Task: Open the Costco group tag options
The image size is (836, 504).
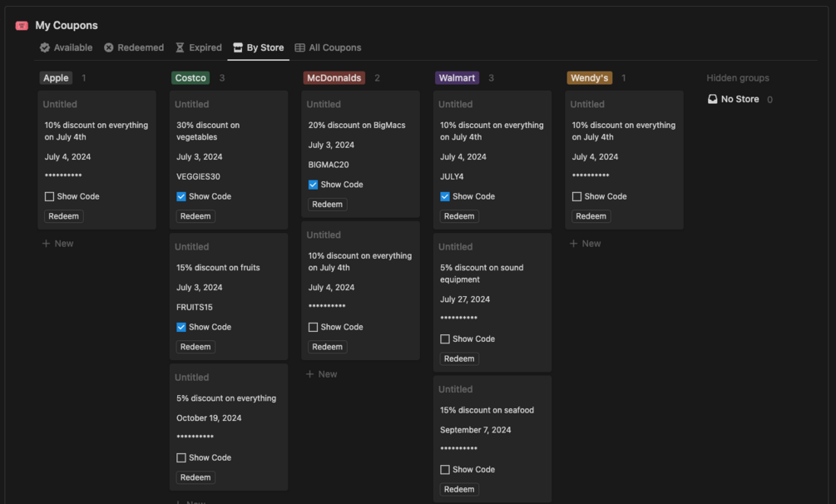Action: pyautogui.click(x=190, y=78)
